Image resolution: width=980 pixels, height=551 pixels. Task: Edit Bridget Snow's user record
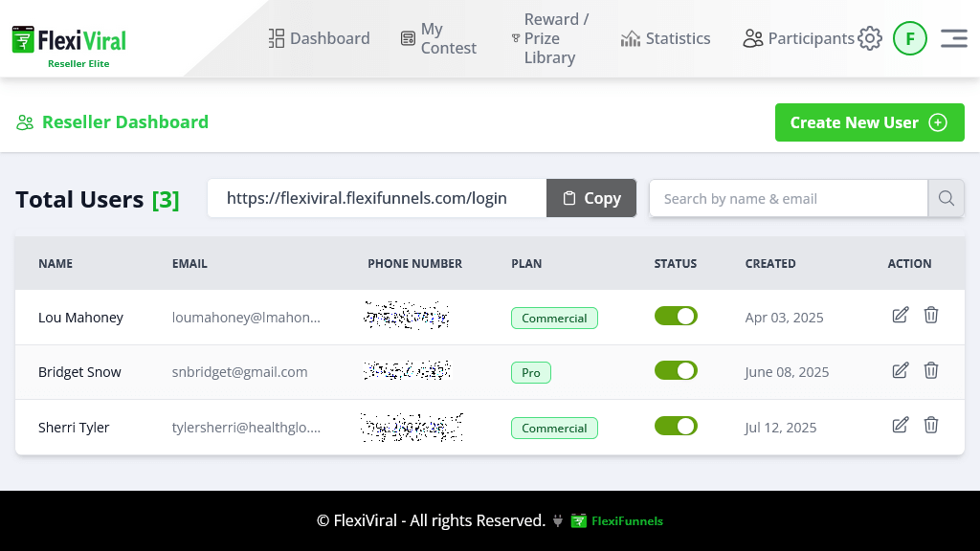pyautogui.click(x=900, y=370)
